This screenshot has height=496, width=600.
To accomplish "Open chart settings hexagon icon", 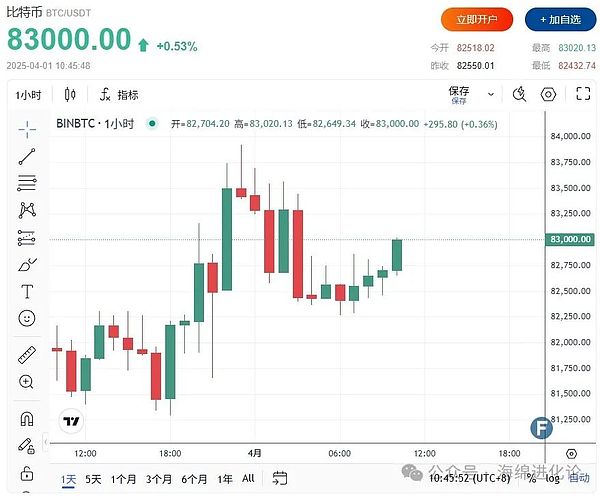I will [548, 95].
